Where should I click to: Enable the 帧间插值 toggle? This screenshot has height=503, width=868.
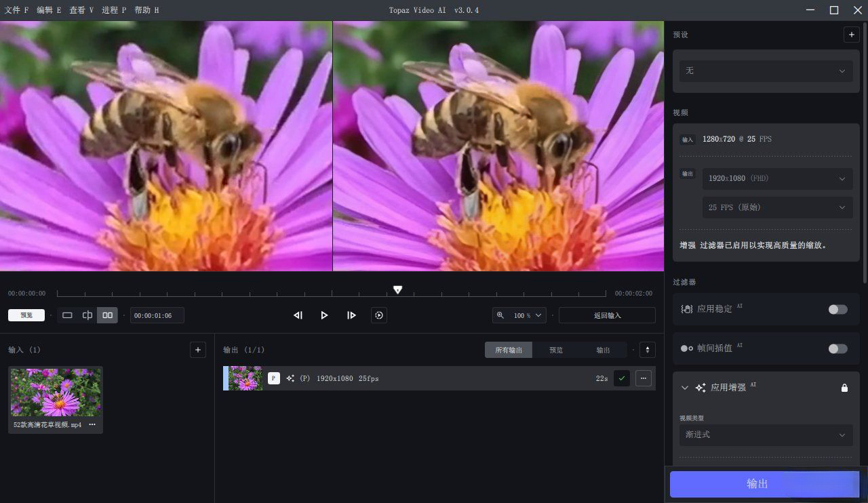[x=837, y=348]
